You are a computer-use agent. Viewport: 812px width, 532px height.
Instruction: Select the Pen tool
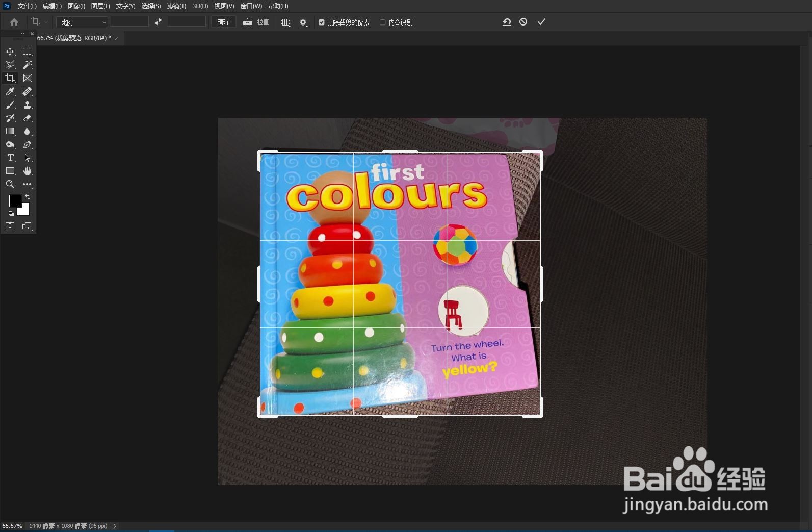[27, 144]
